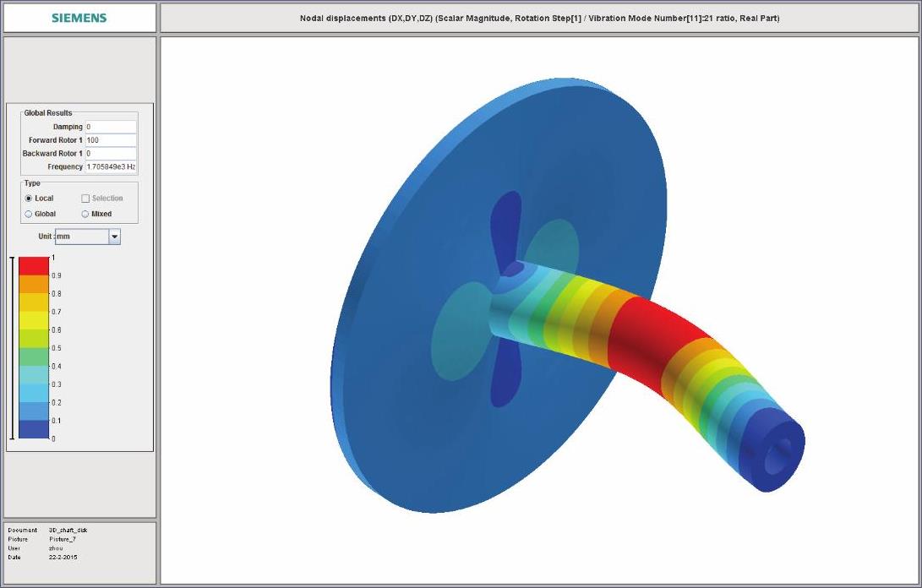Screen dimensions: 922x588
Task: Click the Forward Rotor 1 field
Action: click(x=110, y=140)
